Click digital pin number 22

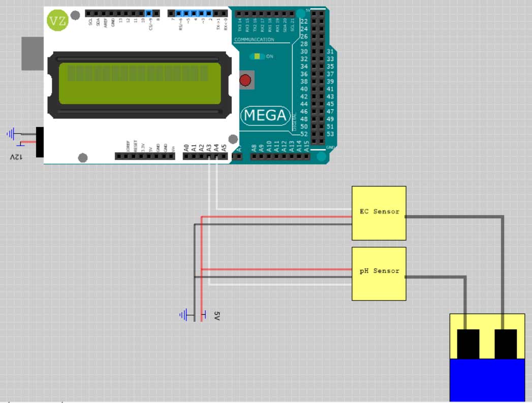[304, 21]
